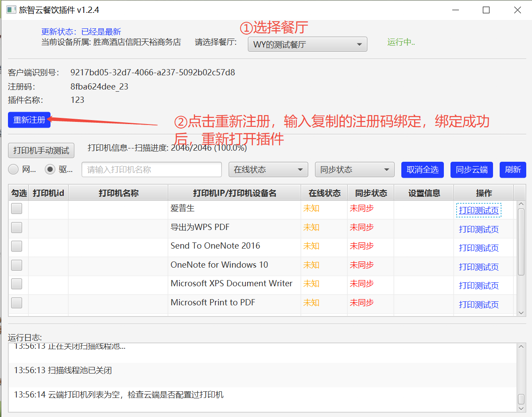Minimize the 旅智云餐饮插件 window

point(455,10)
